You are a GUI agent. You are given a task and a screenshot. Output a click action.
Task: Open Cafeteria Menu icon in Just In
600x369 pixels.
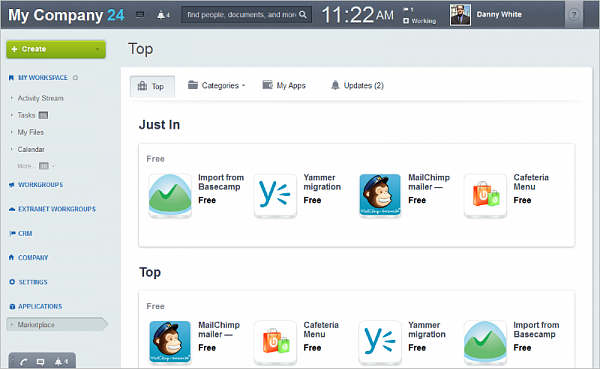(485, 196)
